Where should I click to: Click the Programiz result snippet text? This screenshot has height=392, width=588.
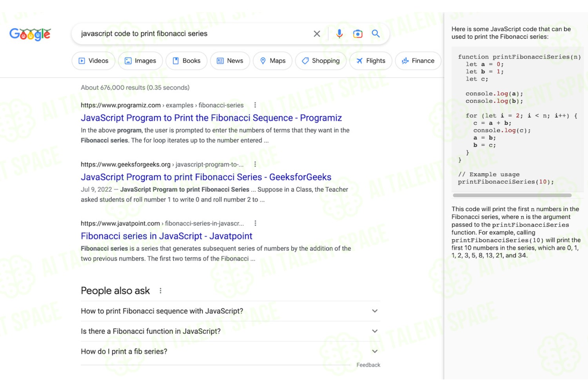[215, 135]
